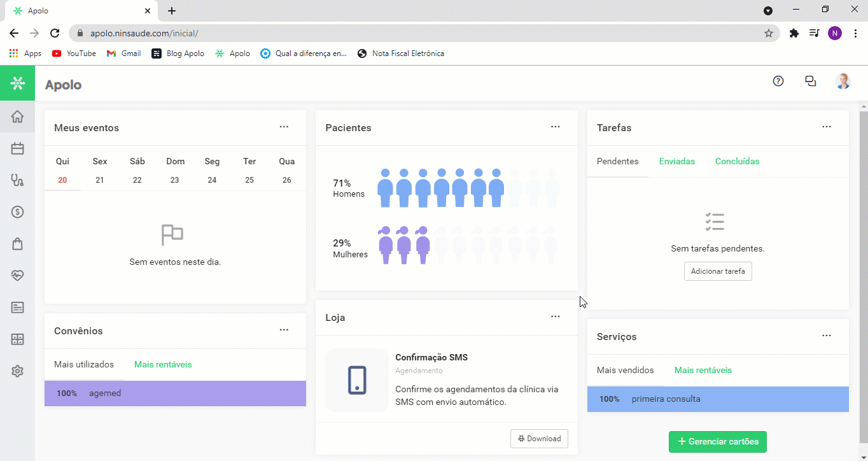Open the media control icon in the toolbar
Image resolution: width=868 pixels, height=461 pixels.
click(x=814, y=33)
